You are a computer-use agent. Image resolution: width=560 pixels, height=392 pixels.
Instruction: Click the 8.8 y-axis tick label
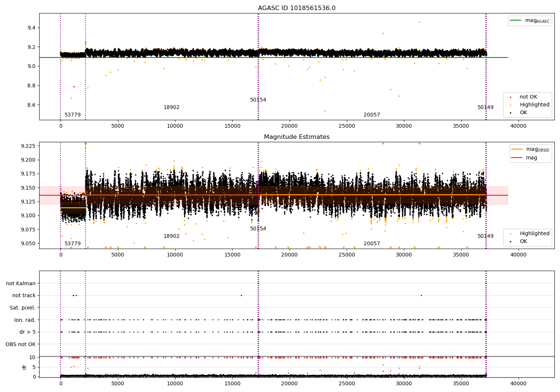coord(31,86)
